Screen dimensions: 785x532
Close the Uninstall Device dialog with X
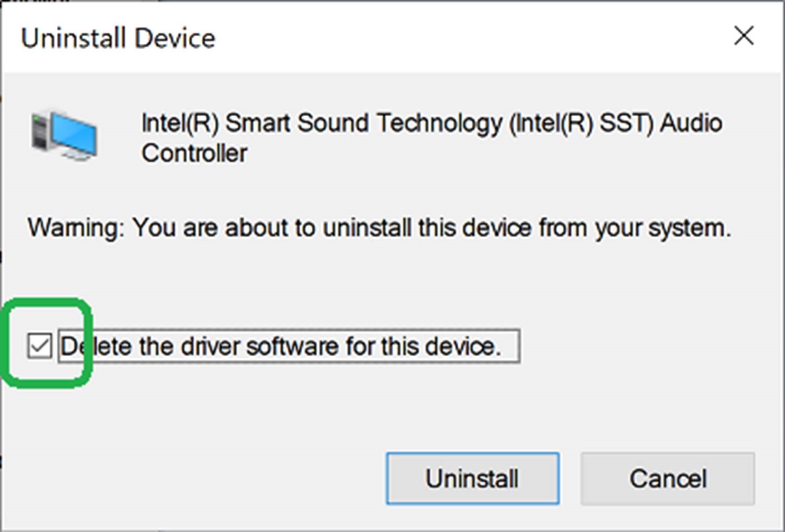point(744,36)
